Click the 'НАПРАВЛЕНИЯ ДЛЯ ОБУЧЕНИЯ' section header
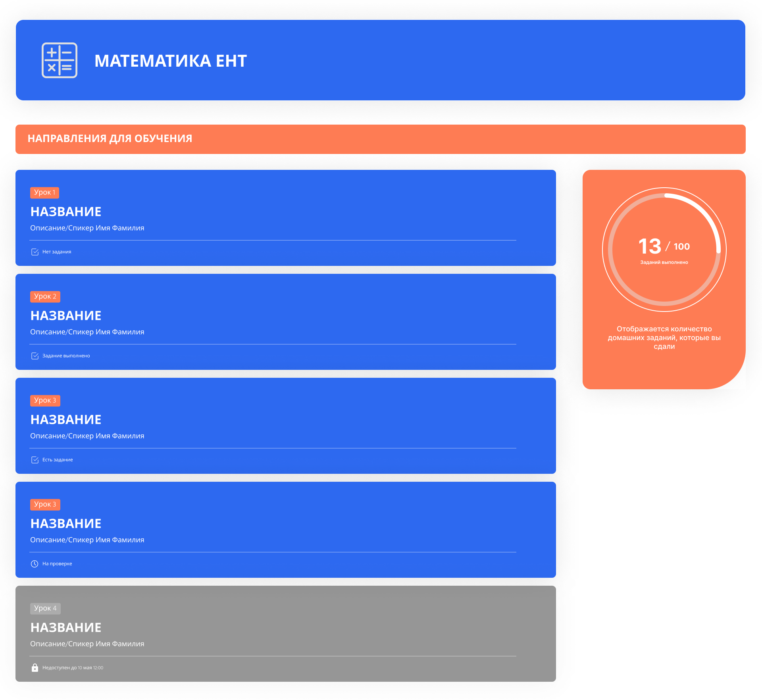Image resolution: width=762 pixels, height=700 pixels. point(110,138)
